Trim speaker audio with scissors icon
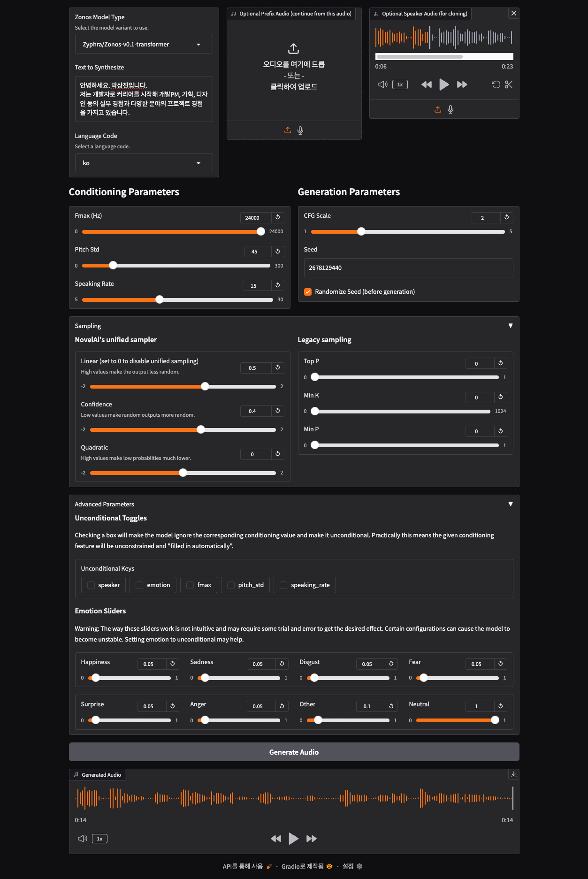The image size is (588, 879). [509, 84]
